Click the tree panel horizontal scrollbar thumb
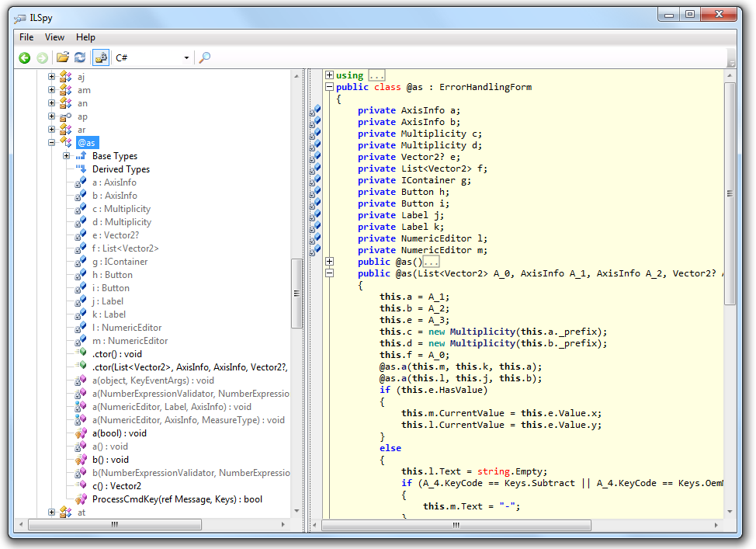This screenshot has height=549, width=756. [115, 524]
